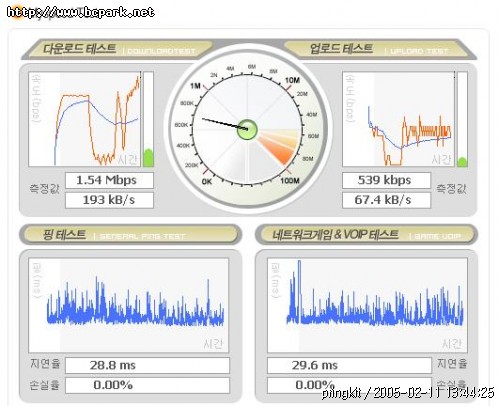The width and height of the screenshot is (500, 406).
Task: Click the 600K mark on the speedometer
Action: (x=181, y=125)
